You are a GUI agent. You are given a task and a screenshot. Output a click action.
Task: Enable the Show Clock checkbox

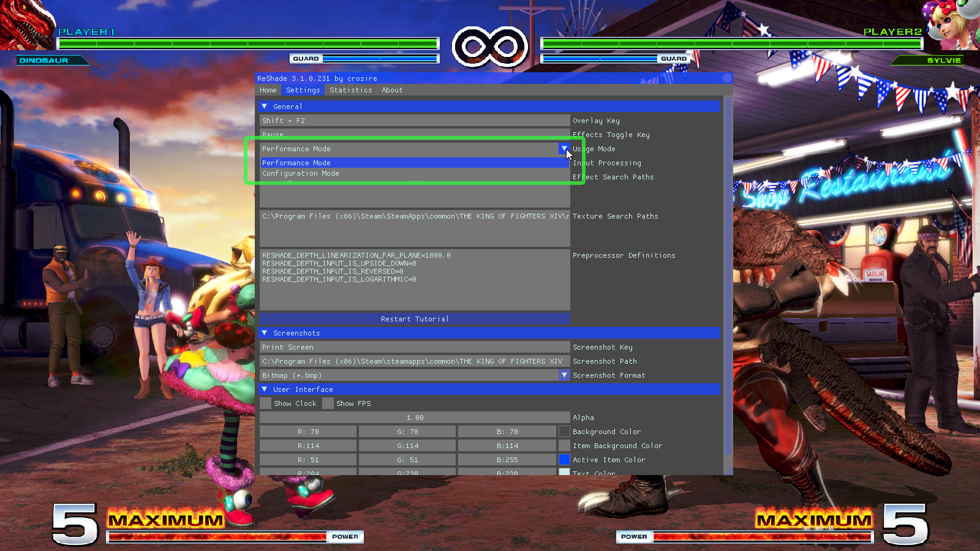[265, 403]
